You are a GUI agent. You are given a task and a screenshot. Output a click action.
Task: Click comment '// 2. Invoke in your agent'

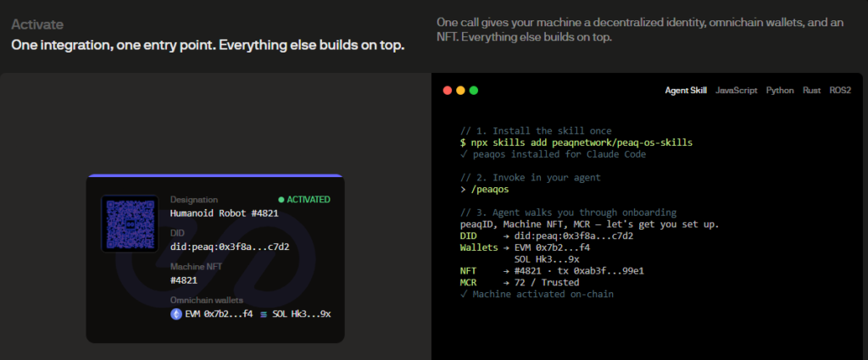coord(531,178)
